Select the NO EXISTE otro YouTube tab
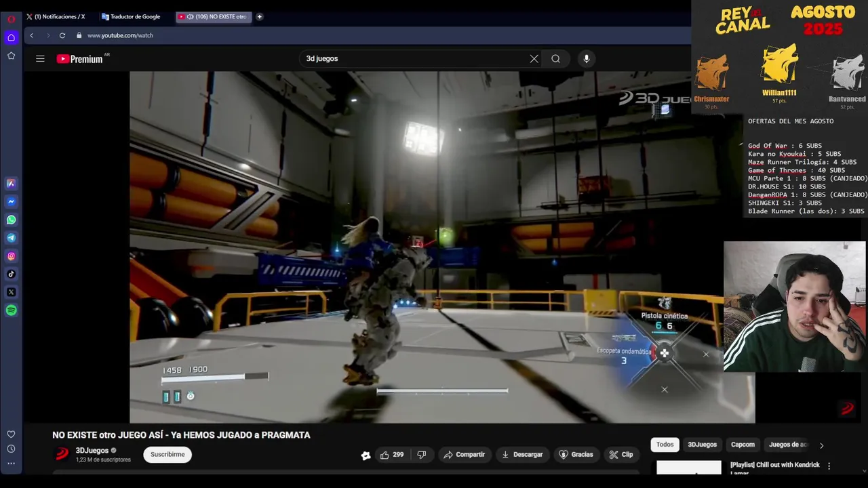This screenshot has height=488, width=868. tap(214, 17)
